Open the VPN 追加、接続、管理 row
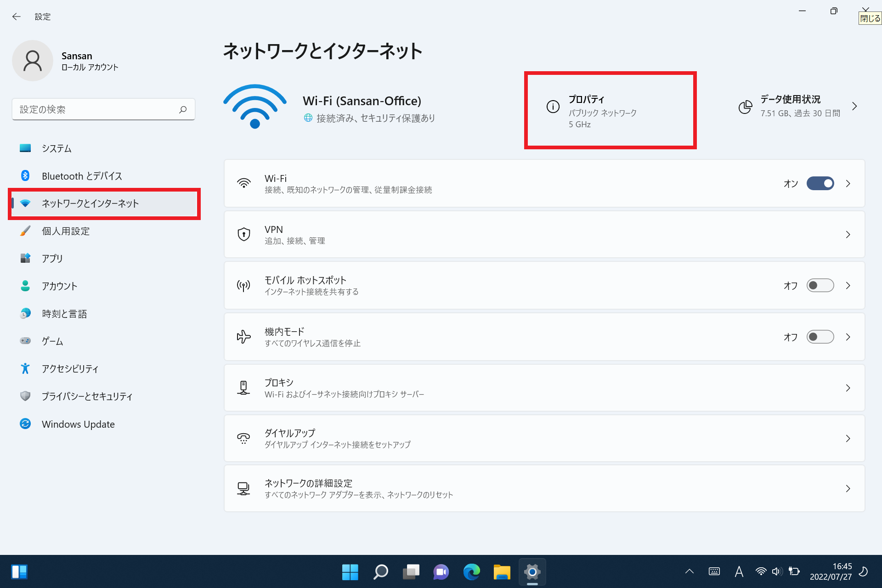The width and height of the screenshot is (882, 588). tap(544, 234)
